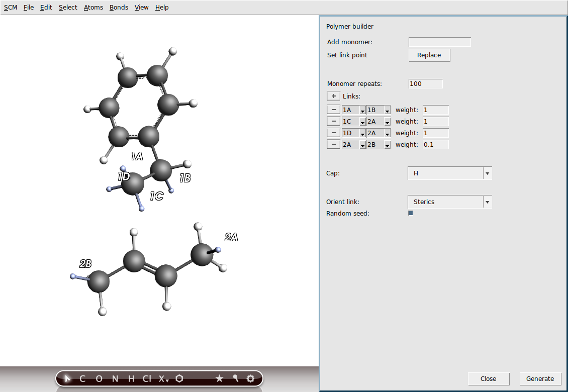
Task: Add a new link with the plus button
Action: tap(333, 95)
